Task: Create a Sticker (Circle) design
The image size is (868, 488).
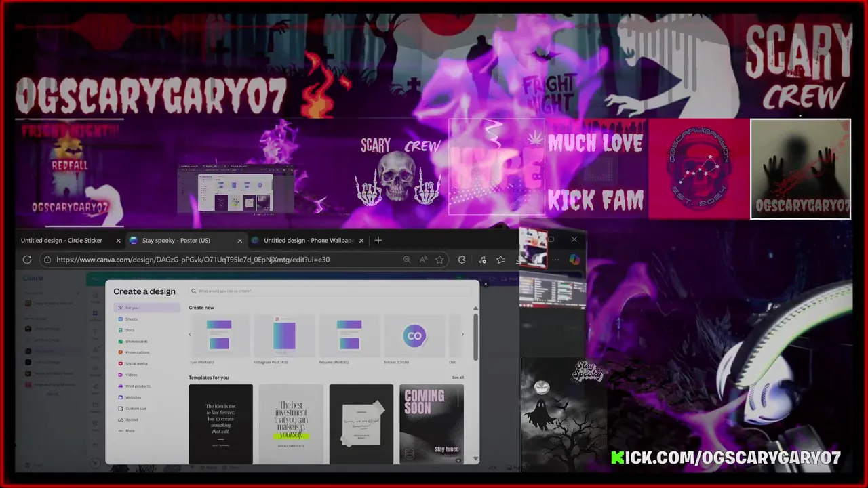Action: click(414, 340)
